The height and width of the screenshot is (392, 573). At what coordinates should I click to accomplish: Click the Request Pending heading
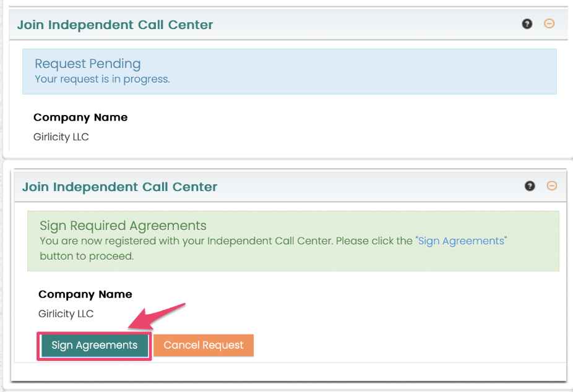point(88,64)
